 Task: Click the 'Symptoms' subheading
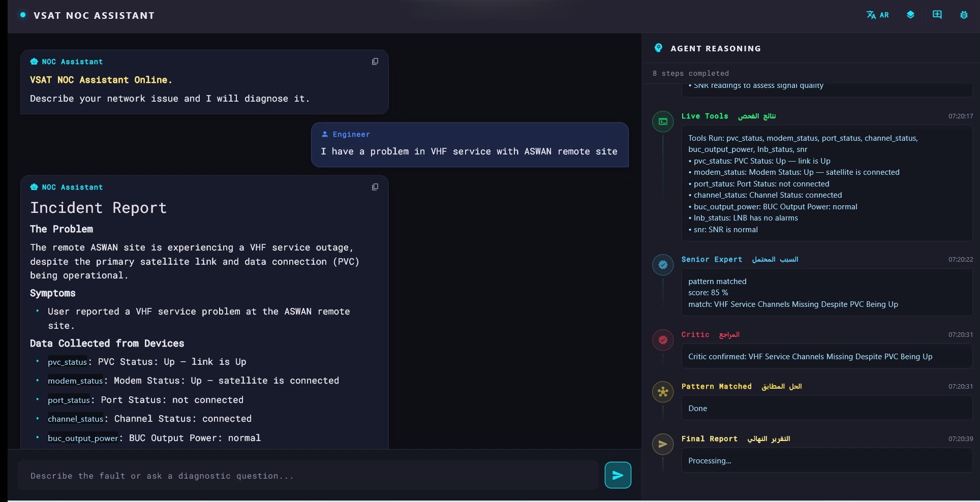click(x=53, y=293)
